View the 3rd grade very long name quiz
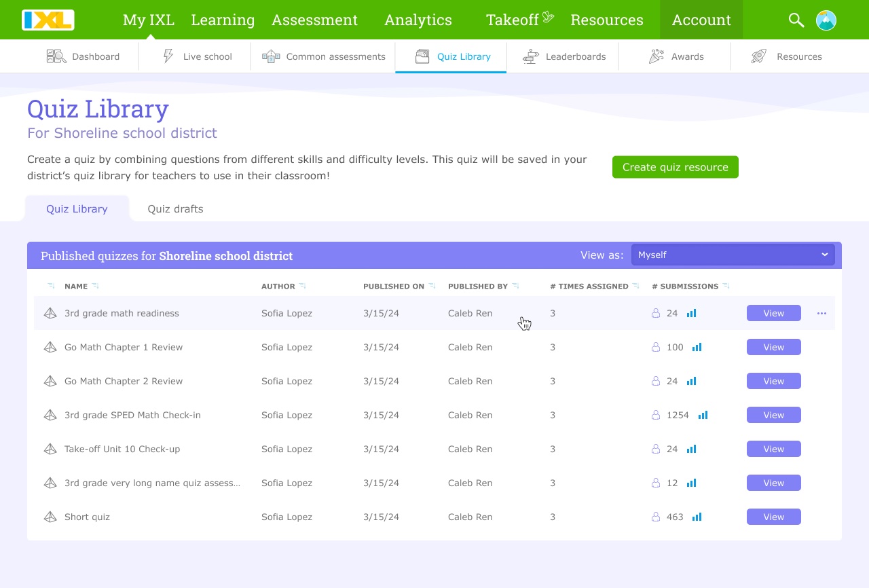 (x=774, y=483)
